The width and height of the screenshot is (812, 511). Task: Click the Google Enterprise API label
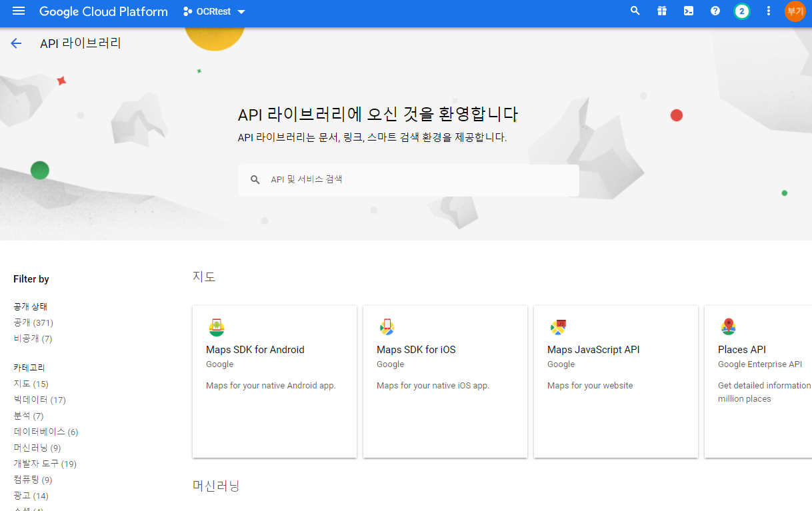[x=760, y=364]
